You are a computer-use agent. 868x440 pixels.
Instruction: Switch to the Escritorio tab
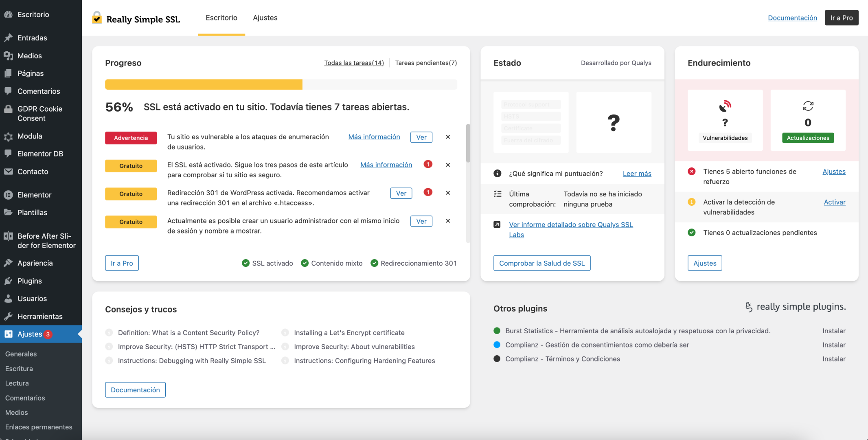click(221, 18)
